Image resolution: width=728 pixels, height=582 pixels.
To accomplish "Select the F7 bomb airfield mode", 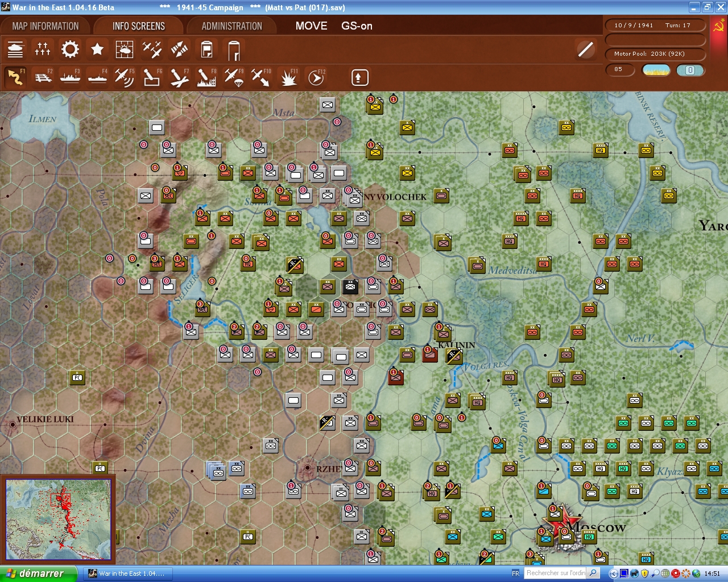I will pos(179,77).
